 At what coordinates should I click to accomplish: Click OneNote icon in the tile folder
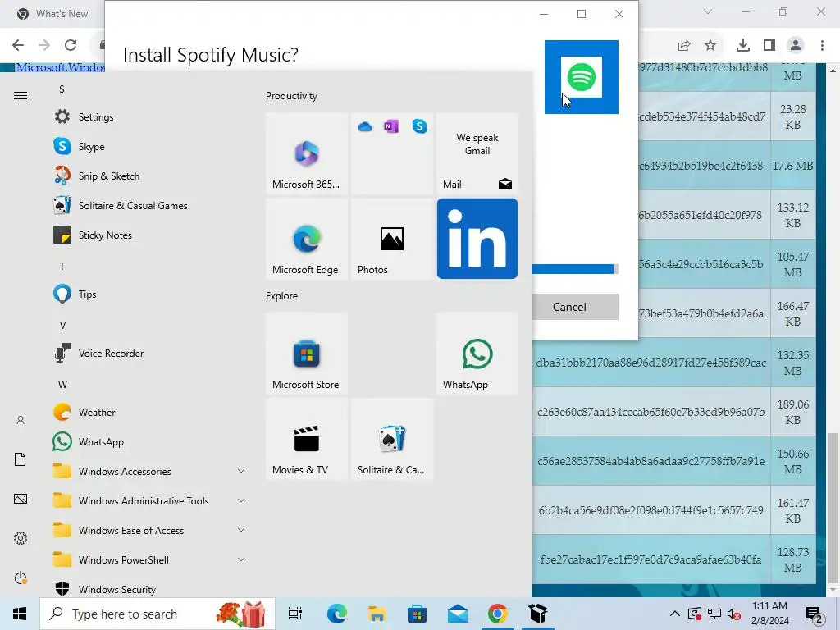(391, 126)
